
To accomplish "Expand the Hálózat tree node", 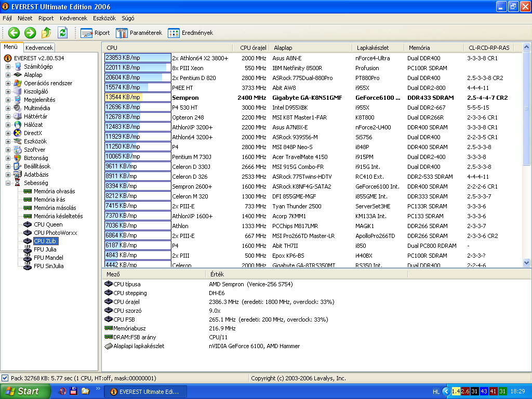I will [8, 125].
